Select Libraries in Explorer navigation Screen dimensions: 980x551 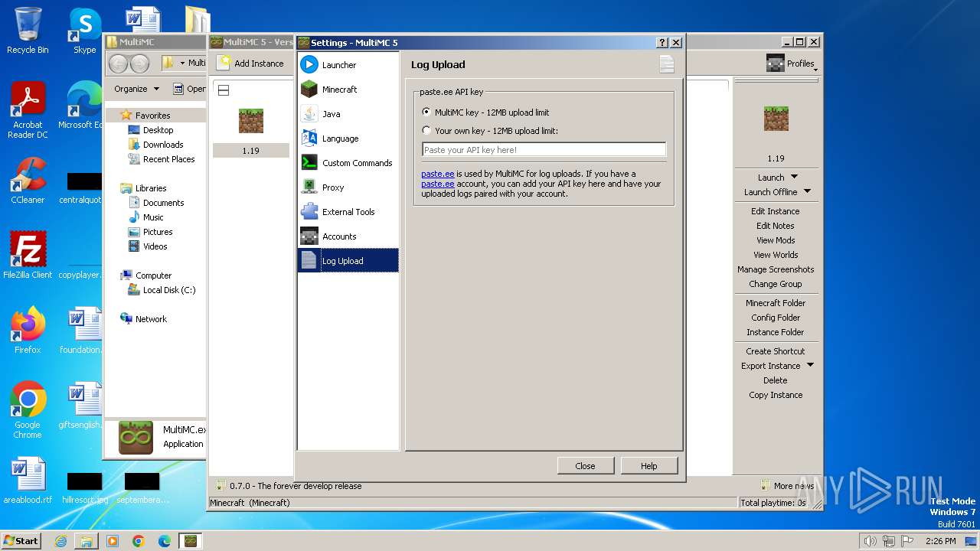click(151, 188)
